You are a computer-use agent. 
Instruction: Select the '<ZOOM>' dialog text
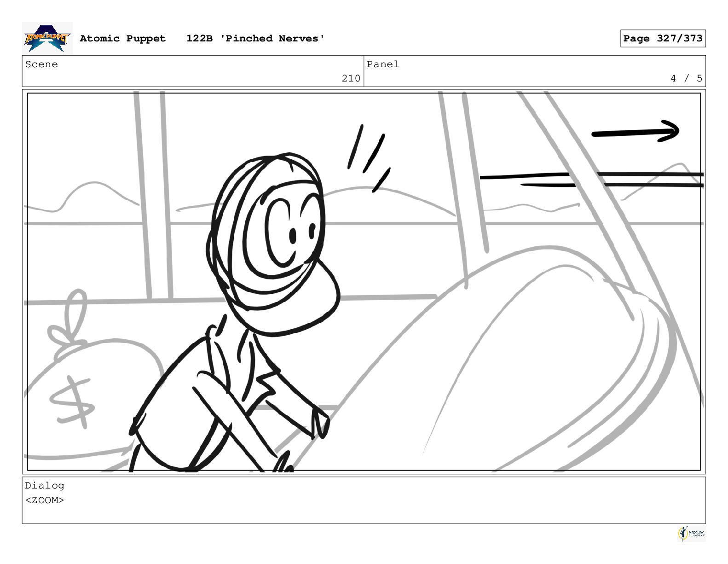click(x=45, y=500)
